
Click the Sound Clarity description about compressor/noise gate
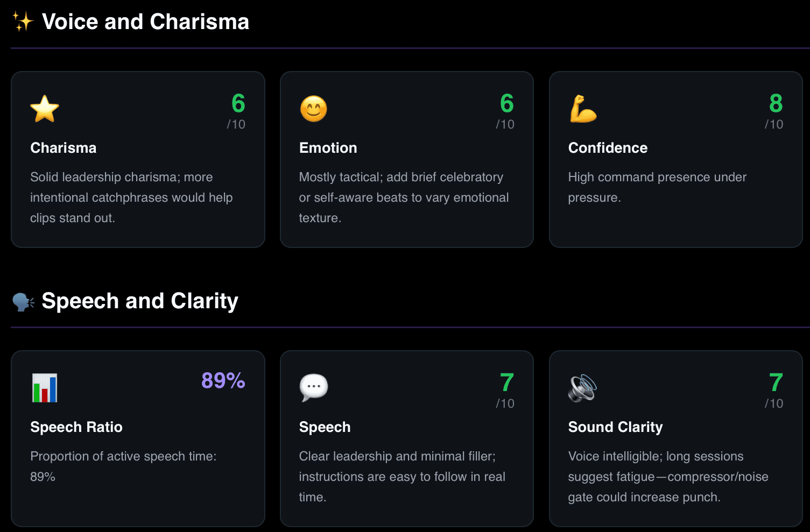(x=668, y=477)
